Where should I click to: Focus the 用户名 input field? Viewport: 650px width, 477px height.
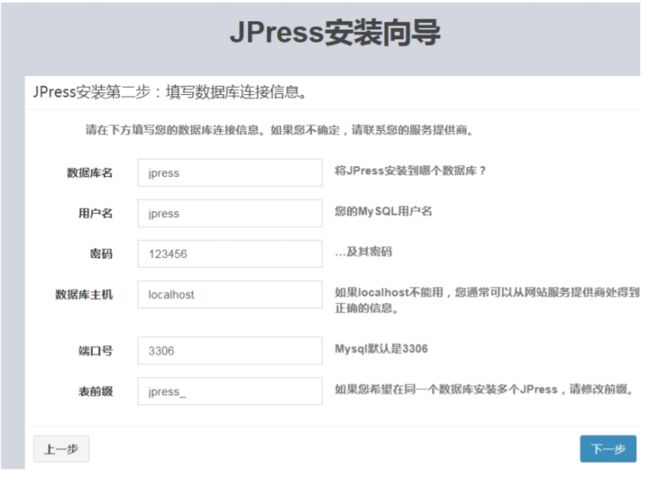point(230,213)
